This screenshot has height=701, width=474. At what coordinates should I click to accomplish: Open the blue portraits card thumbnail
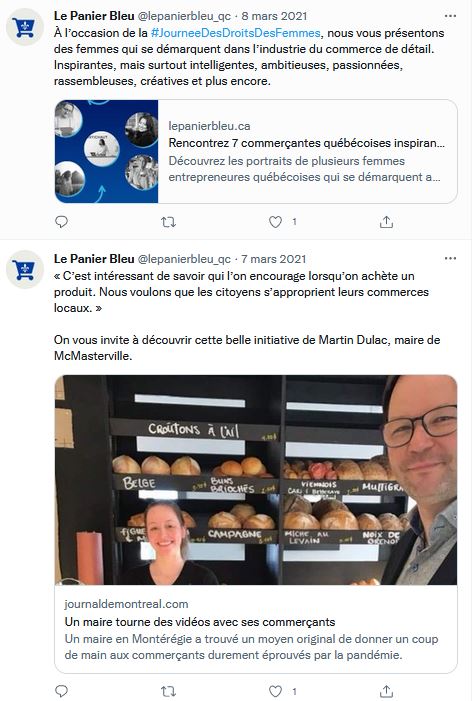click(x=106, y=152)
